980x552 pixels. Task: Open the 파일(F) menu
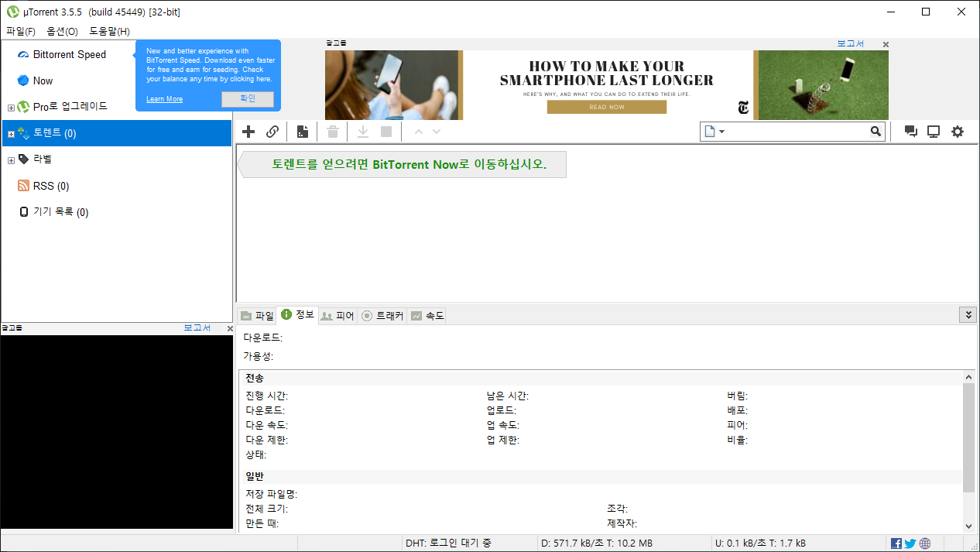click(21, 31)
